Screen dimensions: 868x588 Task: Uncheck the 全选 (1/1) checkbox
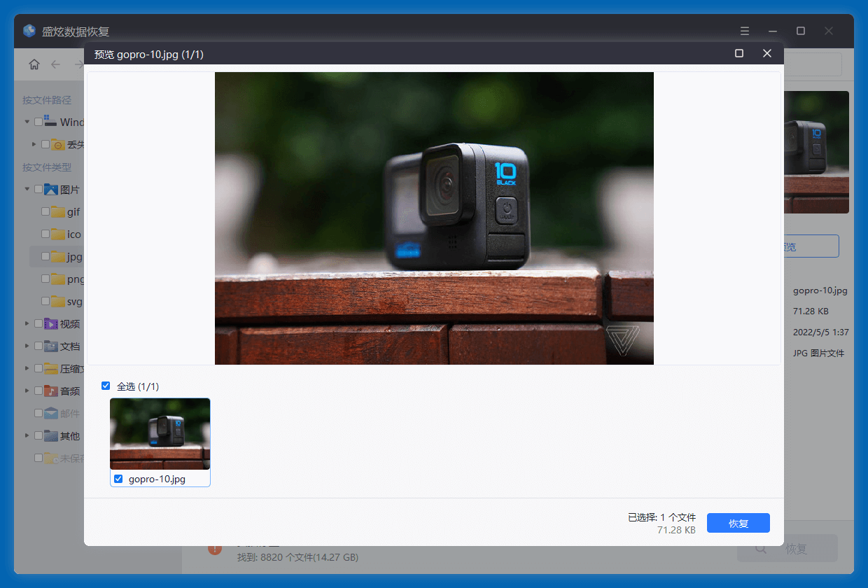[x=106, y=386]
